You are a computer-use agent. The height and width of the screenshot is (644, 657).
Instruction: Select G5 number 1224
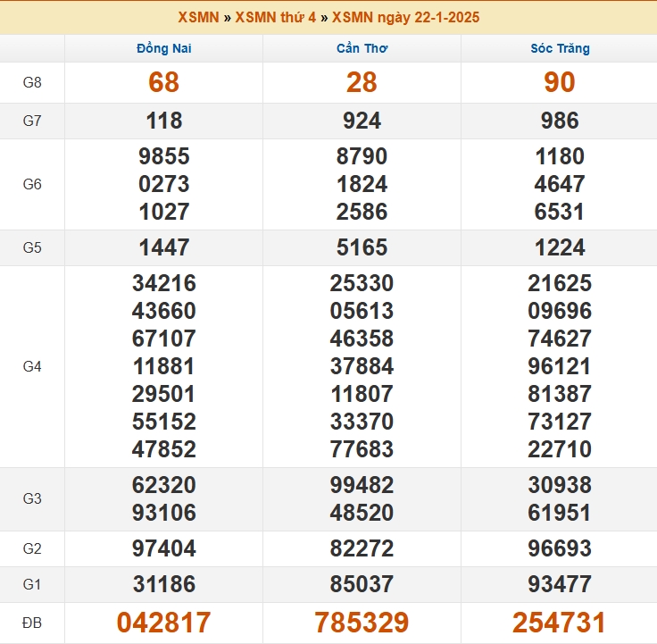click(x=560, y=247)
